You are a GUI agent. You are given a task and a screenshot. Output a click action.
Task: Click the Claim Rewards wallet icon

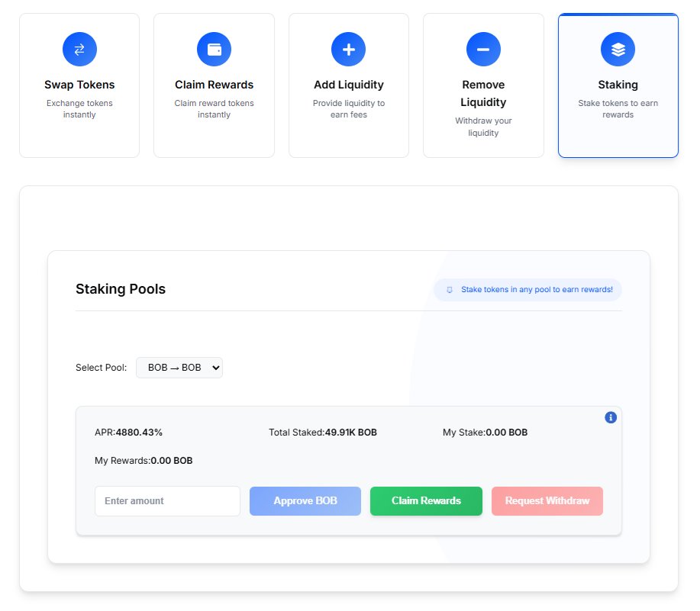pyautogui.click(x=215, y=49)
